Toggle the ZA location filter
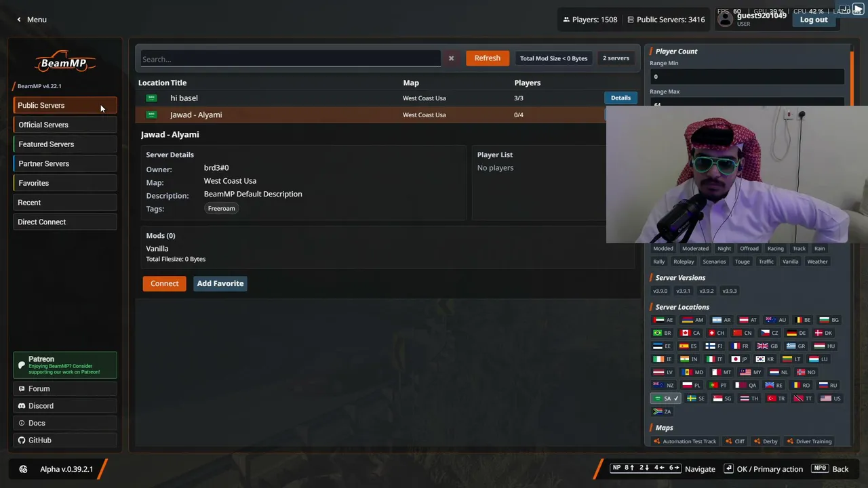This screenshot has width=868, height=488. pos(662,411)
